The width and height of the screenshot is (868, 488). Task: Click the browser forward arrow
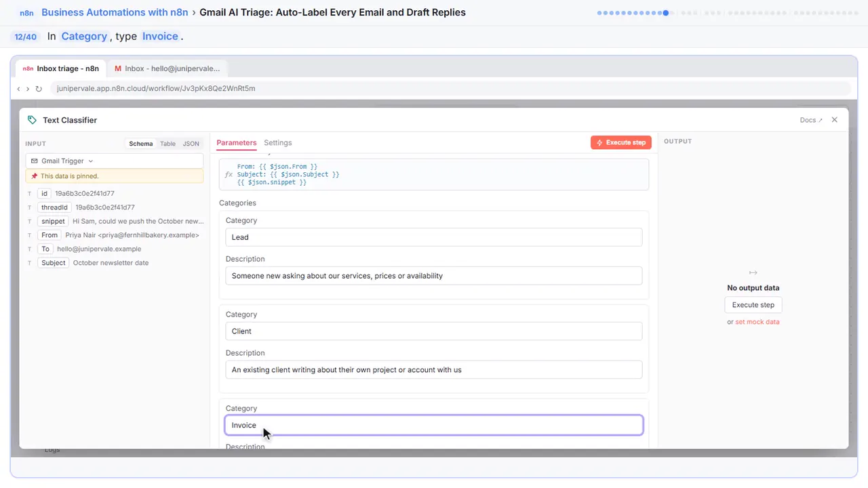(x=28, y=89)
